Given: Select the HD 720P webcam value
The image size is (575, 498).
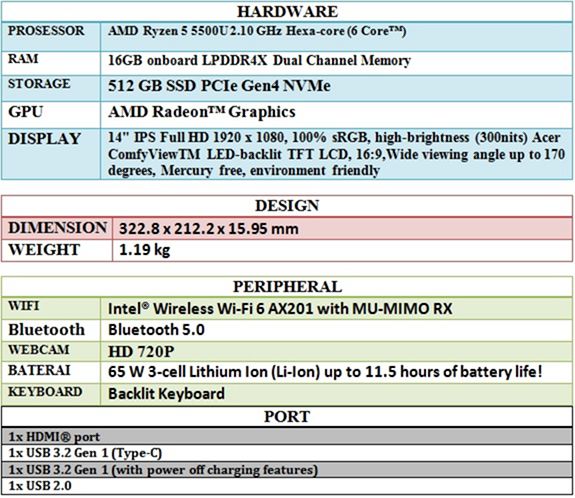Looking at the screenshot, I should click(x=141, y=352).
